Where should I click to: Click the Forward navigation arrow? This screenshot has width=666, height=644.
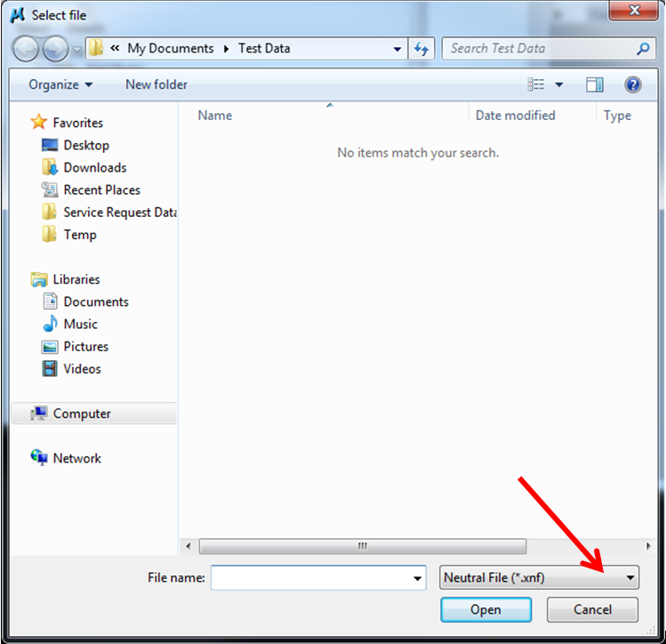(x=56, y=49)
